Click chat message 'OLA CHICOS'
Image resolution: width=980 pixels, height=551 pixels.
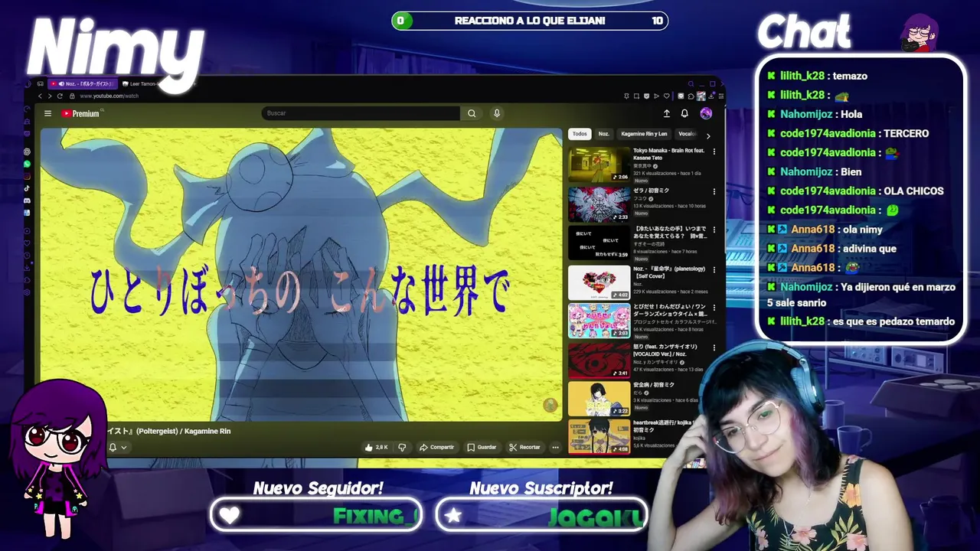914,191
